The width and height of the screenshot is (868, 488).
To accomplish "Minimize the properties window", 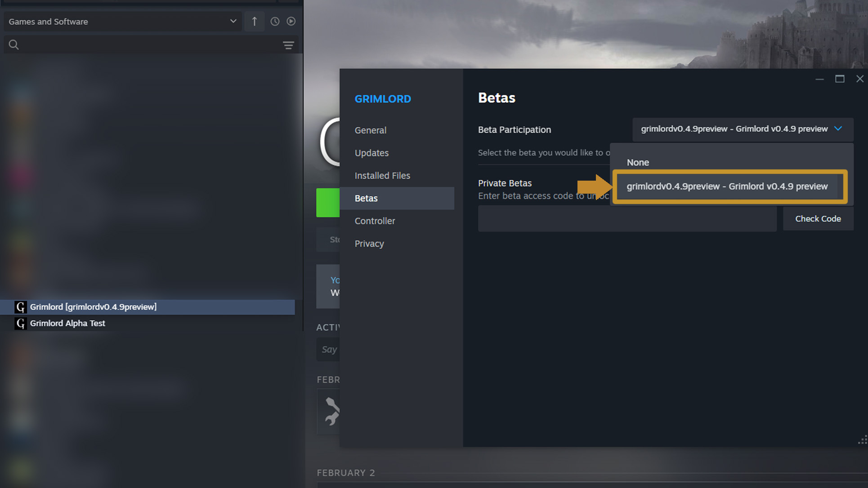I will [819, 79].
